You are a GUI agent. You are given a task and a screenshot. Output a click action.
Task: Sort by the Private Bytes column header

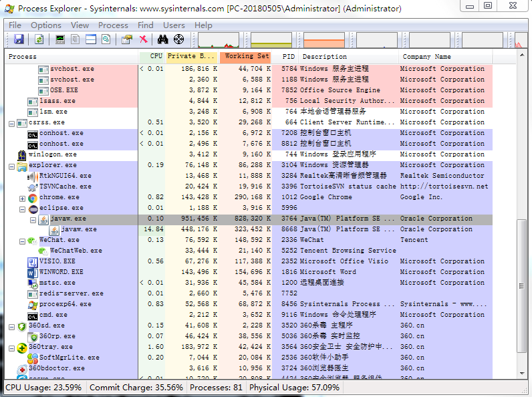pyautogui.click(x=191, y=57)
